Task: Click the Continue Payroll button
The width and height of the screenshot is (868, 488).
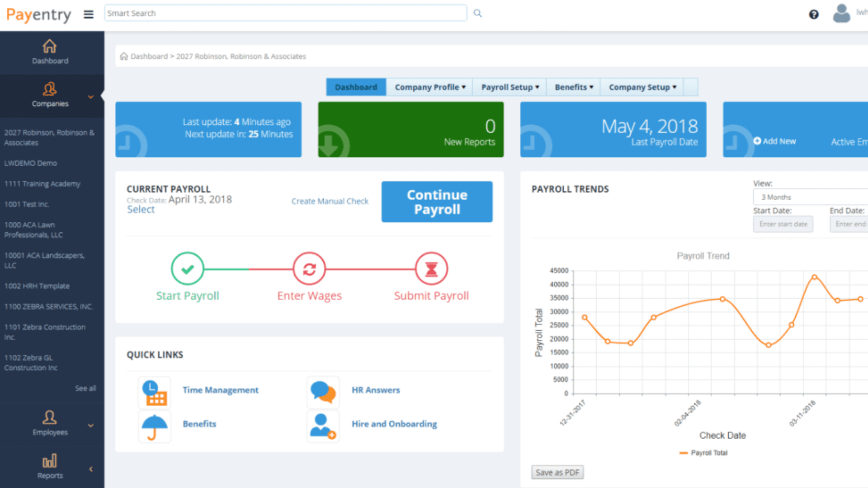Action: pos(437,202)
